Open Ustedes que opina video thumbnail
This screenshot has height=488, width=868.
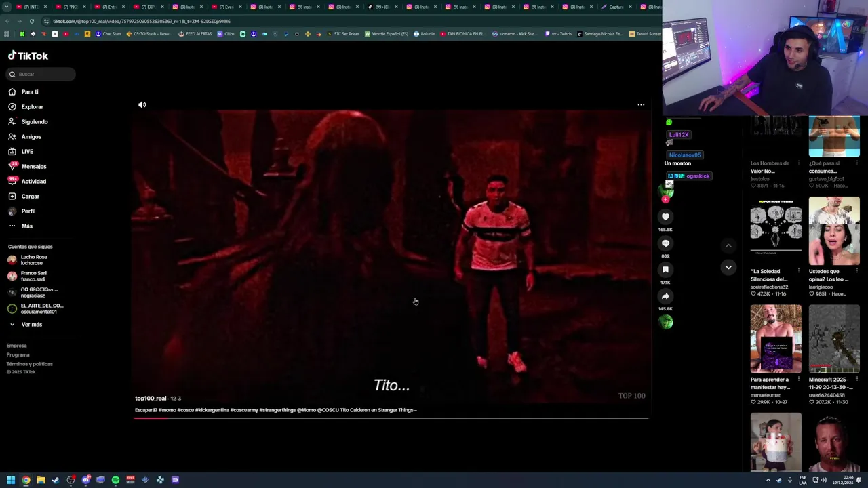pos(834,231)
